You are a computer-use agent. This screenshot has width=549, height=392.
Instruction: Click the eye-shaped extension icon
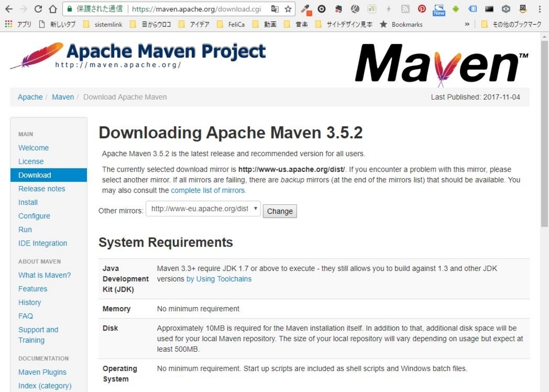506,9
